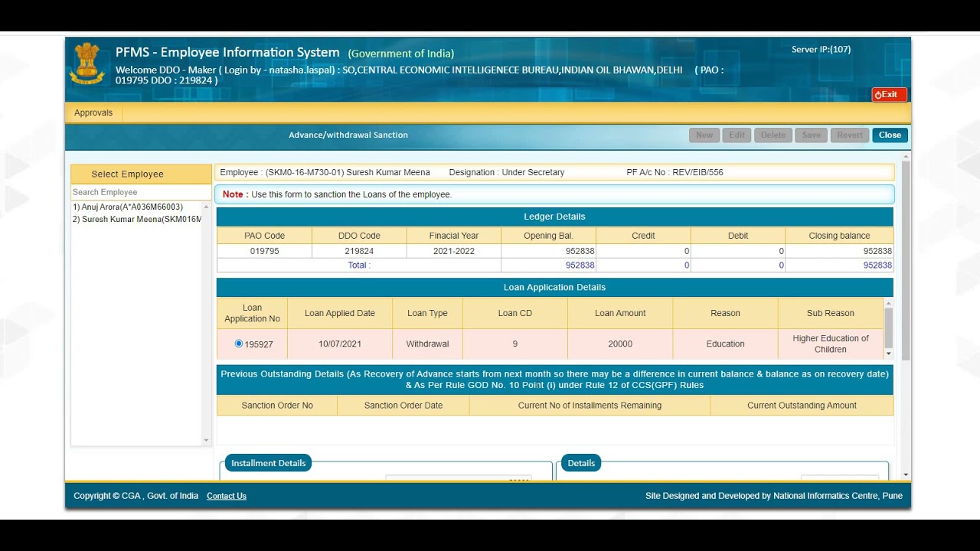The image size is (980, 551).
Task: Click the Loan Applied Date column header
Action: click(x=340, y=313)
